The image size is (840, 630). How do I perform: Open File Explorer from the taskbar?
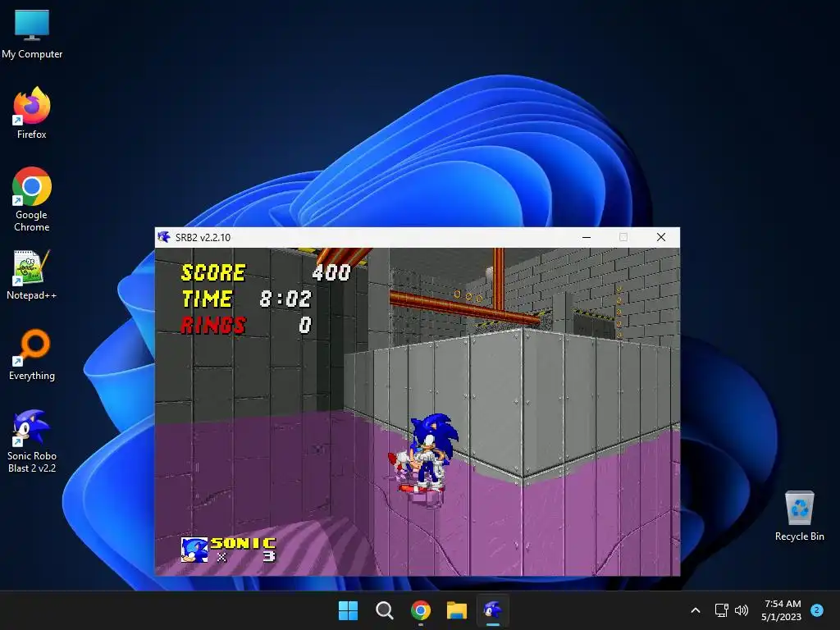(x=457, y=610)
